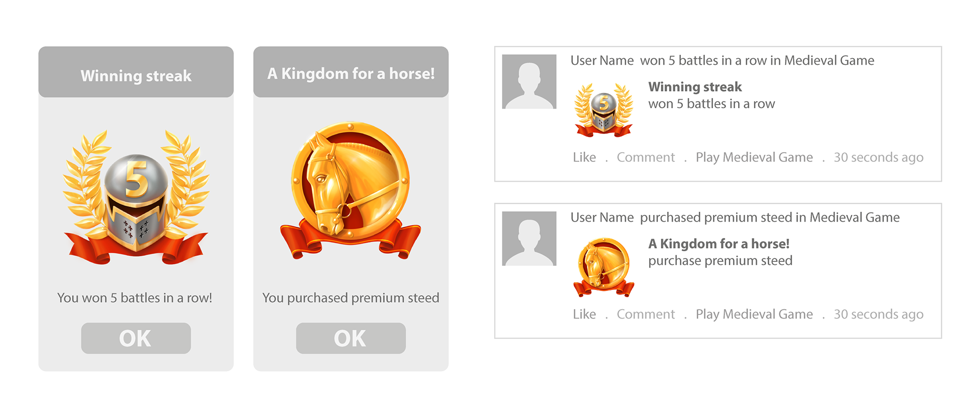Like the winning streak post
The width and height of the screenshot is (980, 413).
click(x=584, y=157)
